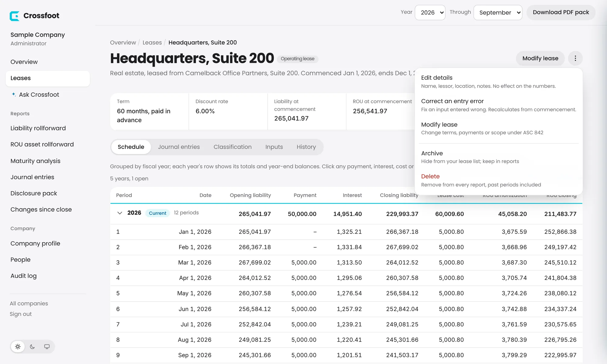Select system theme monitor icon
Image resolution: width=607 pixels, height=364 pixels.
[x=47, y=346]
